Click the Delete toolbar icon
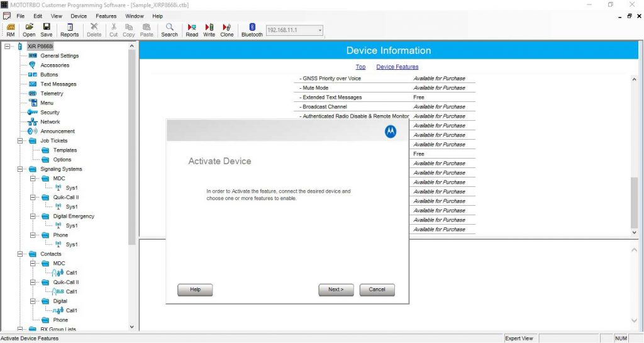This screenshot has height=343, width=644. tap(94, 30)
